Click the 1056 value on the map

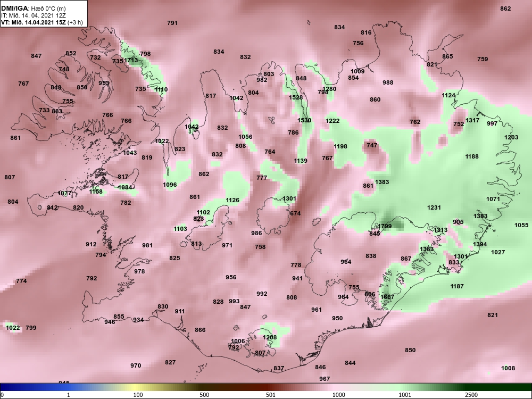245,137
